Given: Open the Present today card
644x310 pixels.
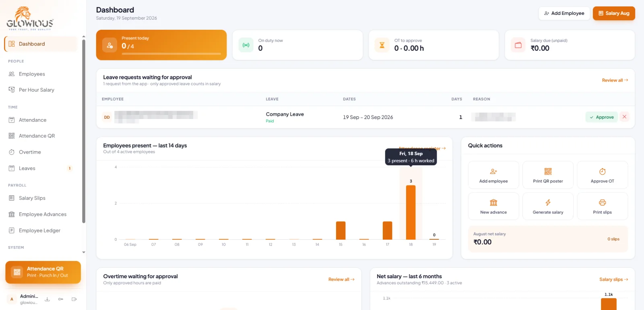Looking at the screenshot, I should pos(161,45).
